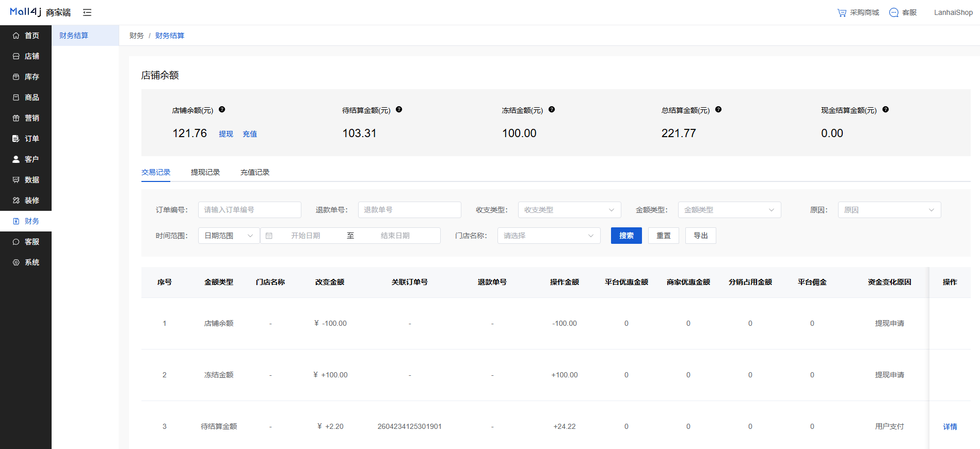Click the 订单 order icon in sidebar
Screen dimensions: 980x449
point(16,139)
